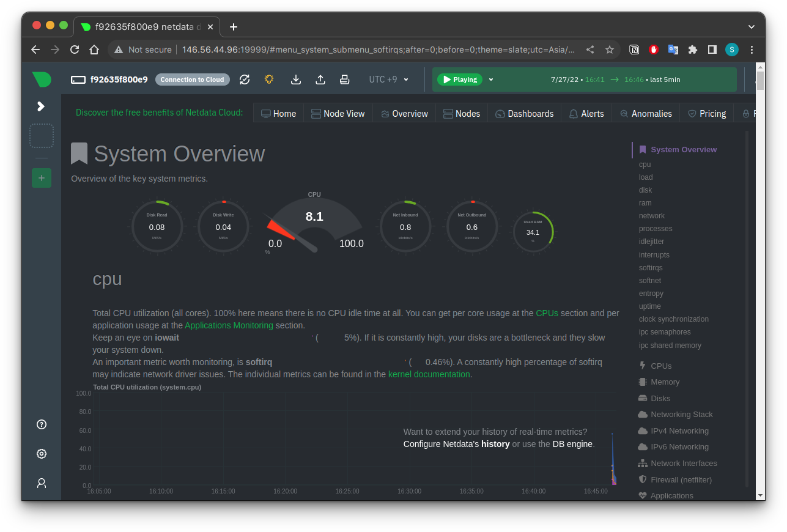Click the yellow lightbulb news icon

(x=269, y=79)
